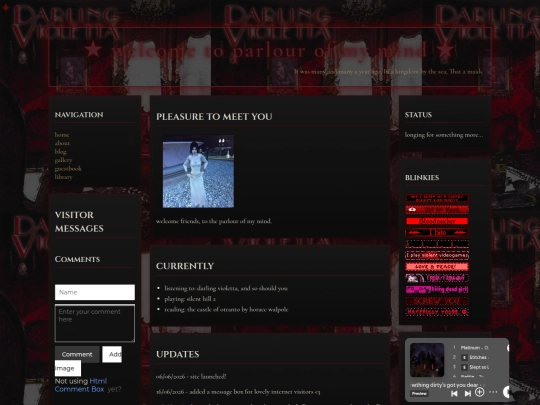Click the 'longing for something more...' status text
Screen dimensions: 540x405
(x=444, y=135)
